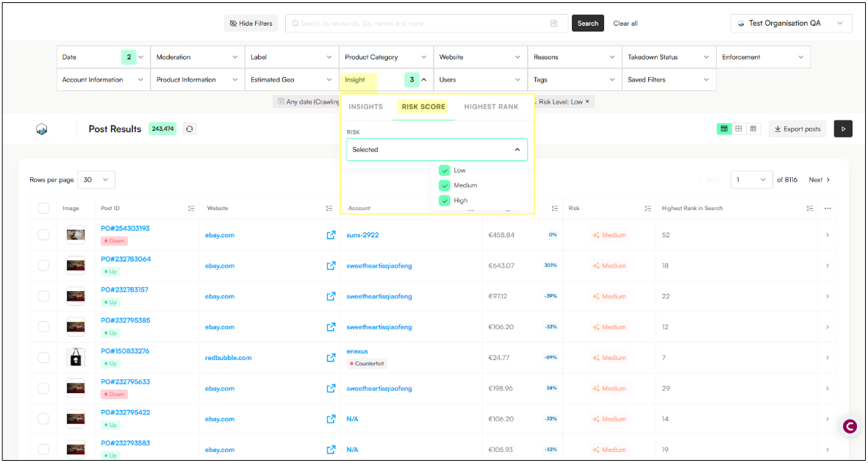868x463 pixels.
Task: Click the dark play button next to Export posts
Action: click(x=842, y=129)
